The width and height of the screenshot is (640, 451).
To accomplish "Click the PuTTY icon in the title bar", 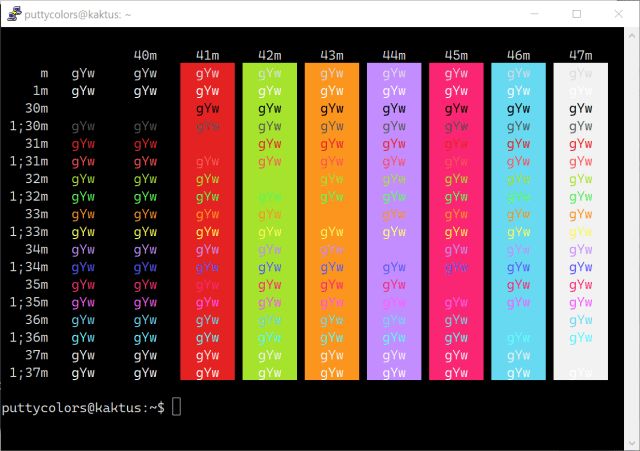I will [x=11, y=14].
